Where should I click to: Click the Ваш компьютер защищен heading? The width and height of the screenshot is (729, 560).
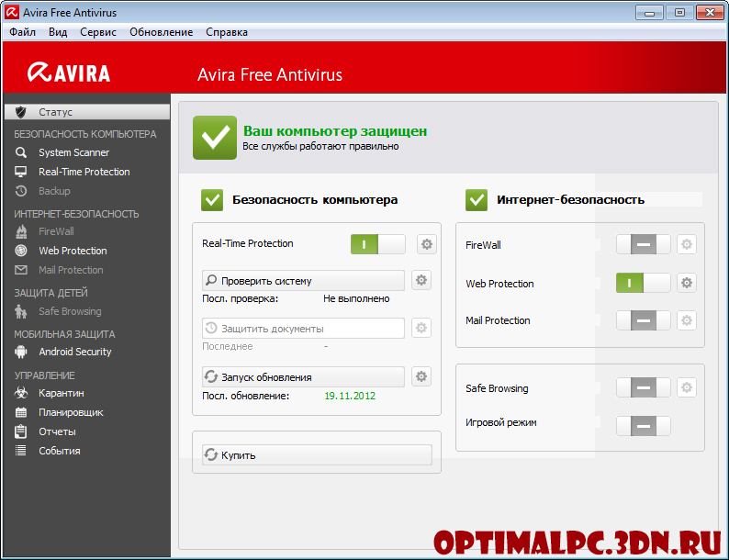[335, 131]
